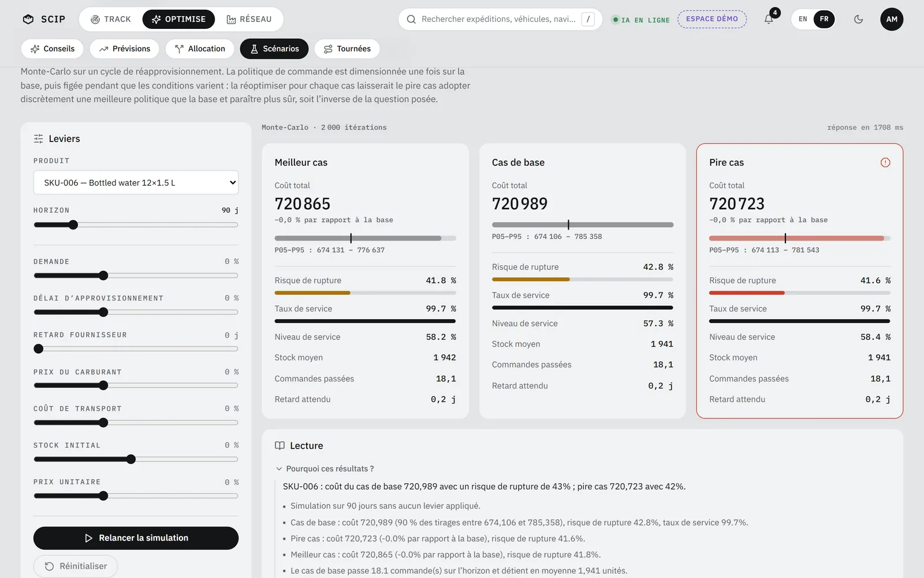The image size is (924, 578).
Task: Click the slash shortcut key badge
Action: coord(588,19)
